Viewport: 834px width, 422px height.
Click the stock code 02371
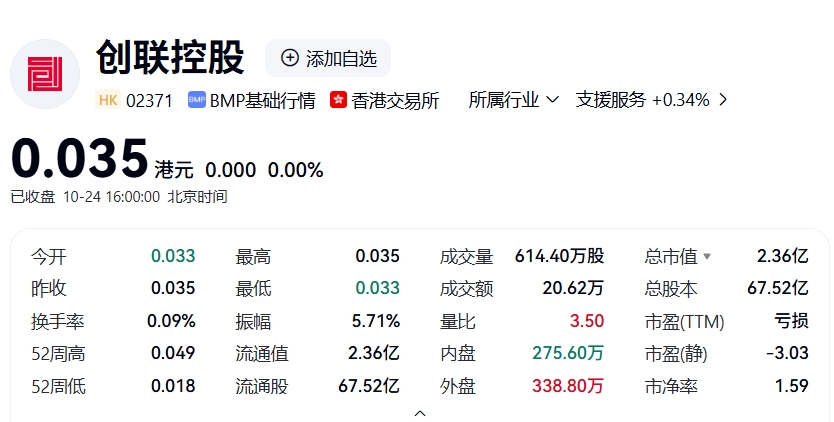point(150,100)
